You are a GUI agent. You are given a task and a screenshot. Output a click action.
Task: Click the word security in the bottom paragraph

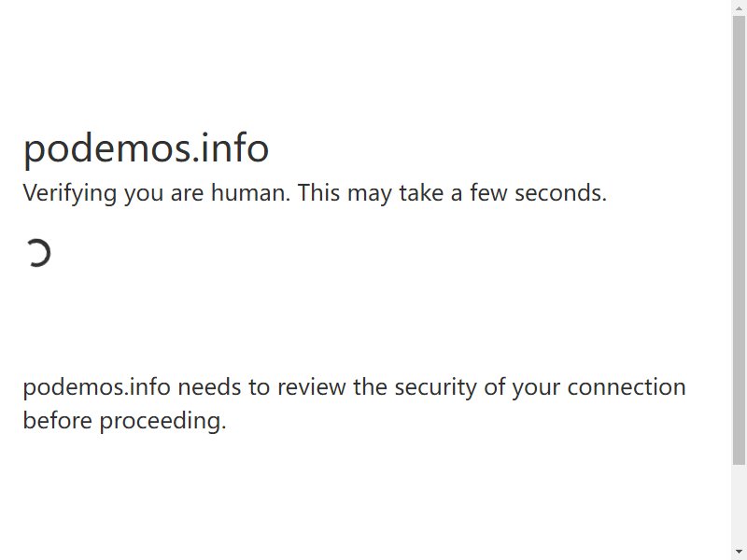click(435, 387)
